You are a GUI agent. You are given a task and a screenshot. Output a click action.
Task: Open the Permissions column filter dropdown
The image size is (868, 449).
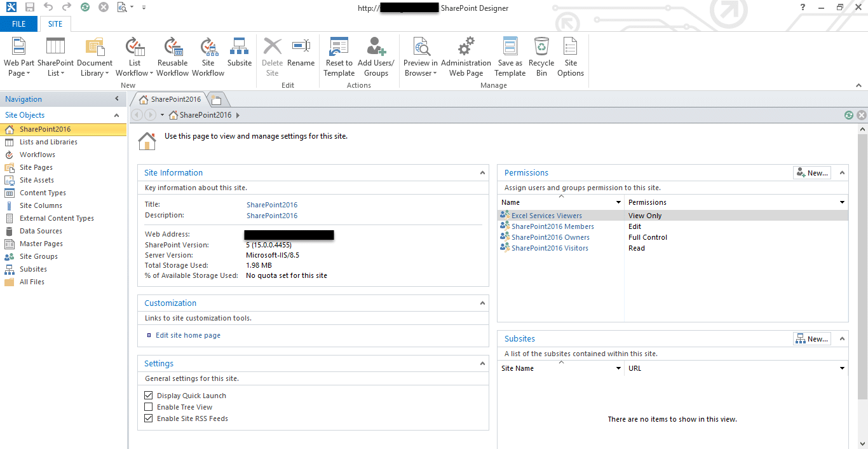[843, 202]
